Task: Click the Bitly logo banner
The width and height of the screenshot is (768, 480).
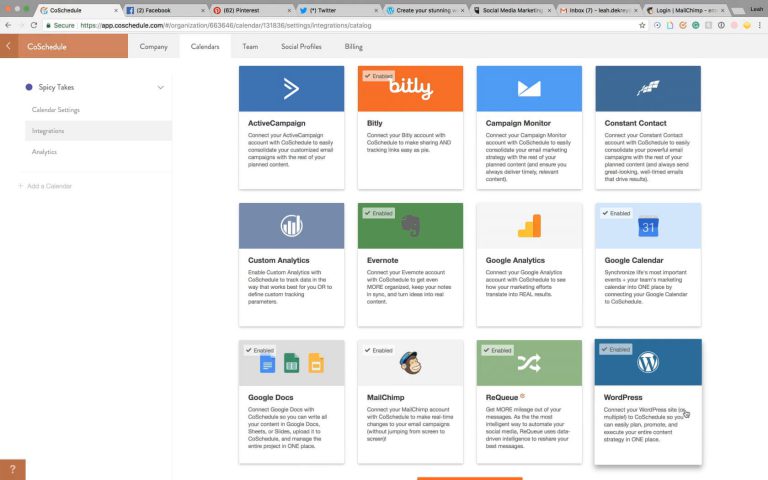Action: coord(410,88)
